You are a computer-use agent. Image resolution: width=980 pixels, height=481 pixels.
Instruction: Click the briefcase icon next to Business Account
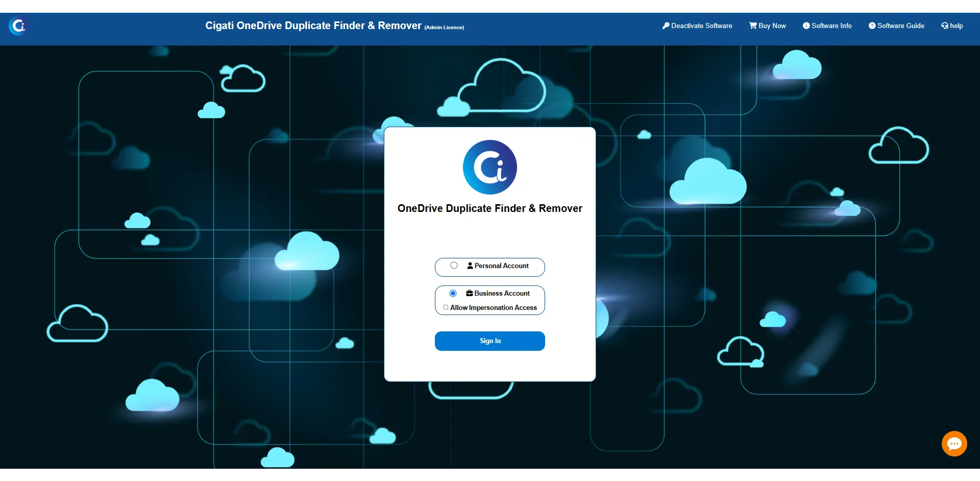(470, 293)
